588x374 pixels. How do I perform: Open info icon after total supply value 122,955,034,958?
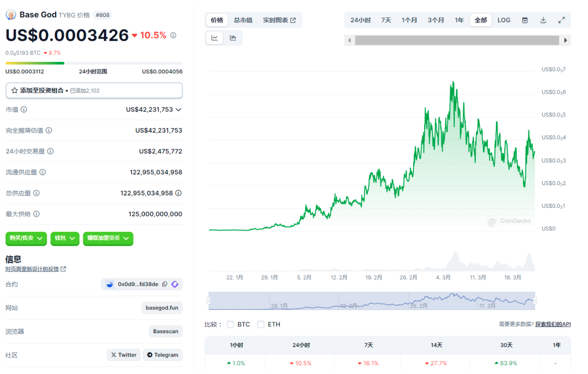[178, 193]
